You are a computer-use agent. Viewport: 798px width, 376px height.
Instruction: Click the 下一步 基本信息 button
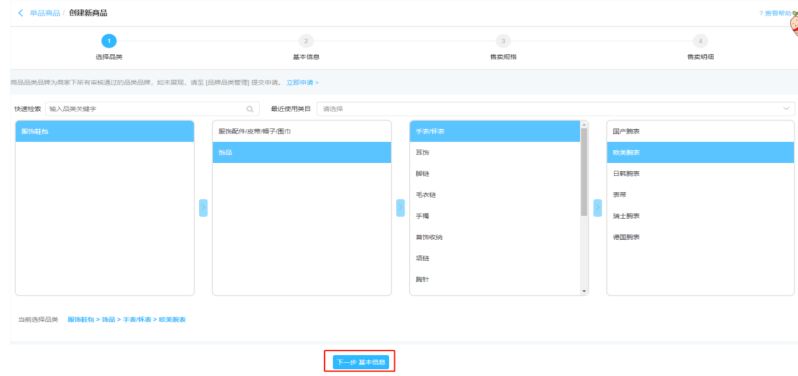[361, 362]
